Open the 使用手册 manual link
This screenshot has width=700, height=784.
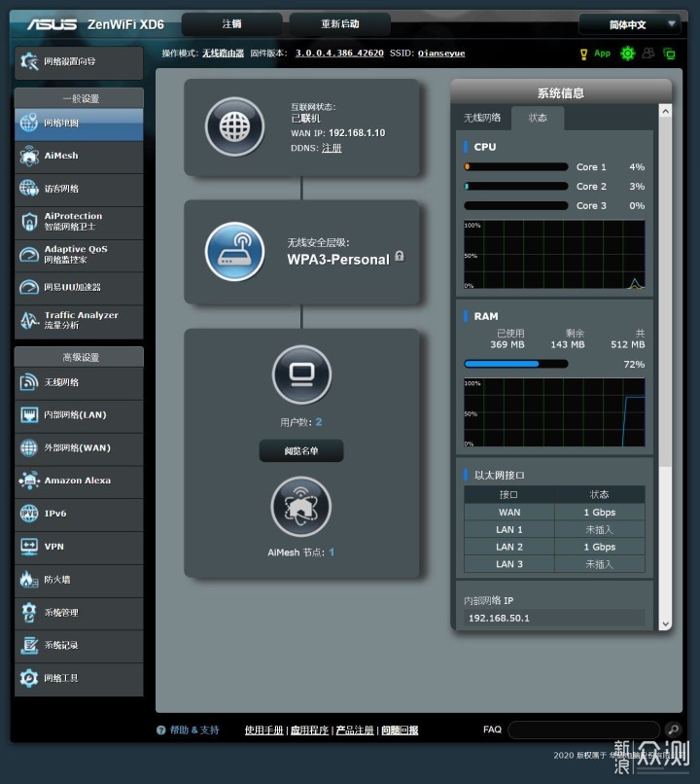click(263, 730)
